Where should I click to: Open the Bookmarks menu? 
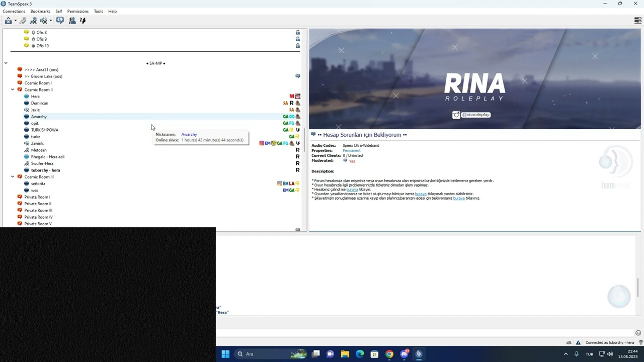pos(40,11)
